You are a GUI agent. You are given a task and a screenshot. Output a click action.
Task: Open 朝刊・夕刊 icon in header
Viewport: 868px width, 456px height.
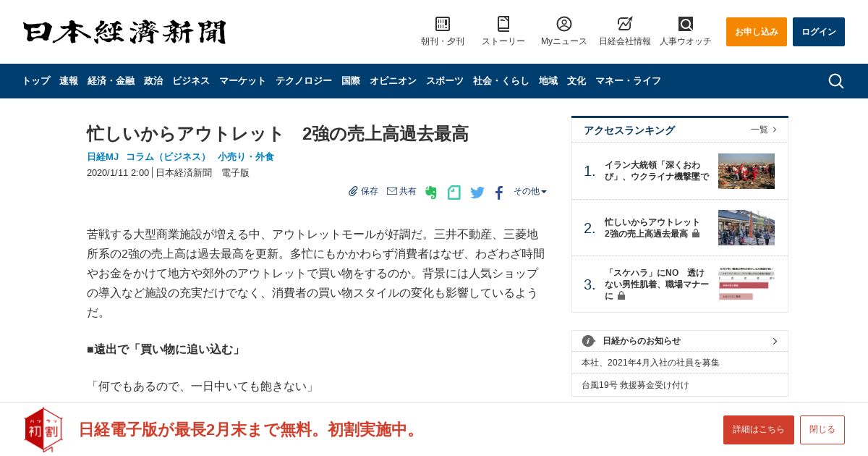443,24
